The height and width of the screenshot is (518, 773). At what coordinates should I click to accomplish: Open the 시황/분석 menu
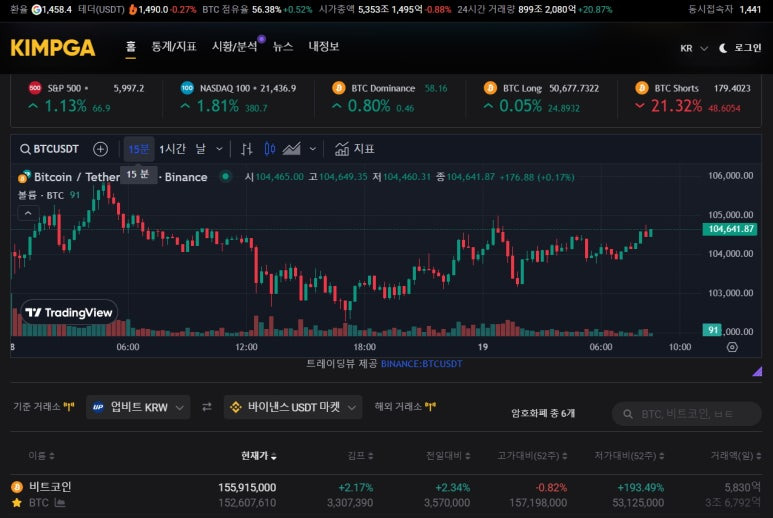click(x=235, y=46)
